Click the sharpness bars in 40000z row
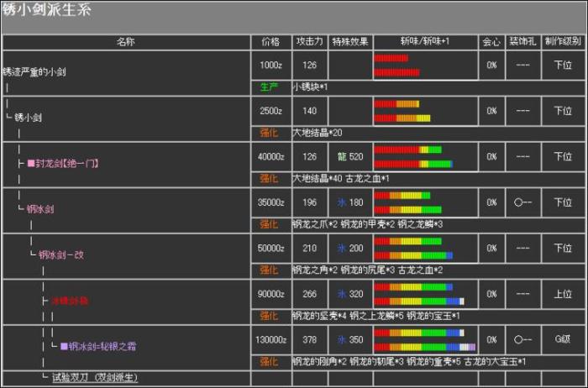The width and height of the screenshot is (588, 388). tap(413, 157)
